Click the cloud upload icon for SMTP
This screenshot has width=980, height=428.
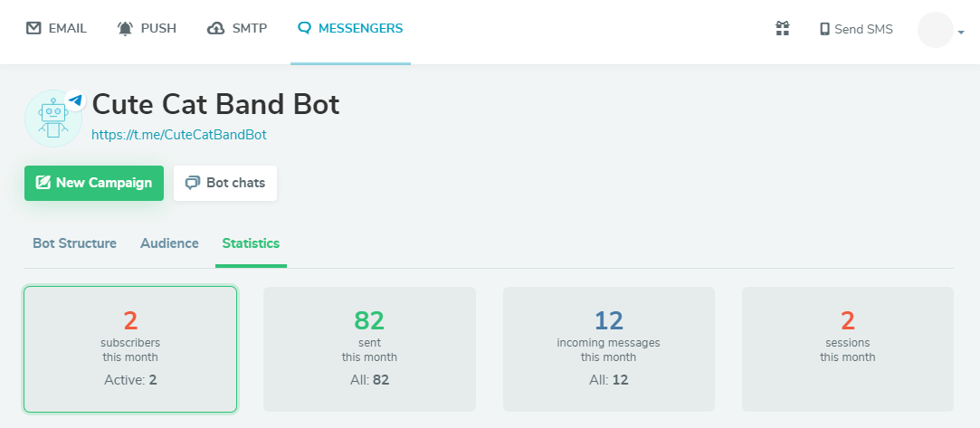coord(215,28)
